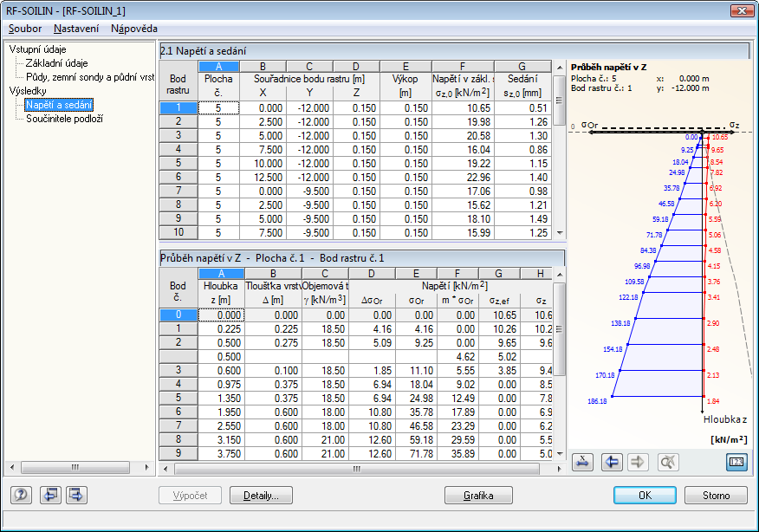Image resolution: width=759 pixels, height=532 pixels.
Task: Click navigator panel scrollbar right arrow
Action: 146,468
